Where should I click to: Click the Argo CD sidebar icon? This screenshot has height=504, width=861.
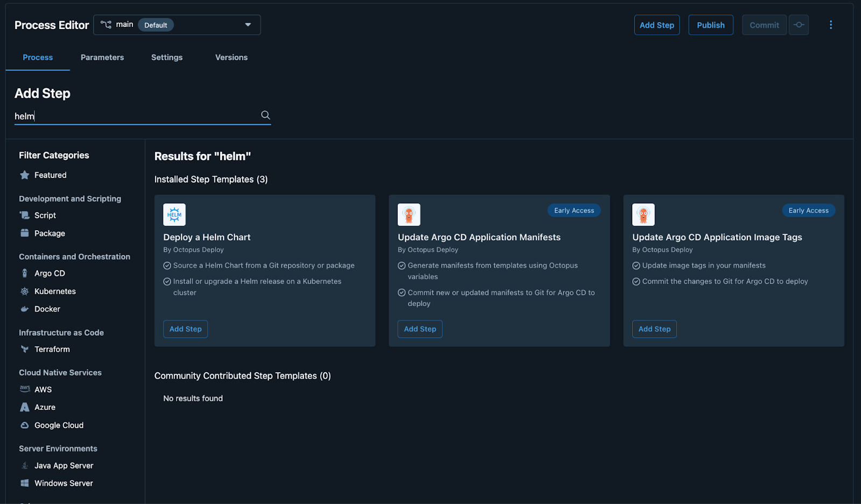click(25, 273)
